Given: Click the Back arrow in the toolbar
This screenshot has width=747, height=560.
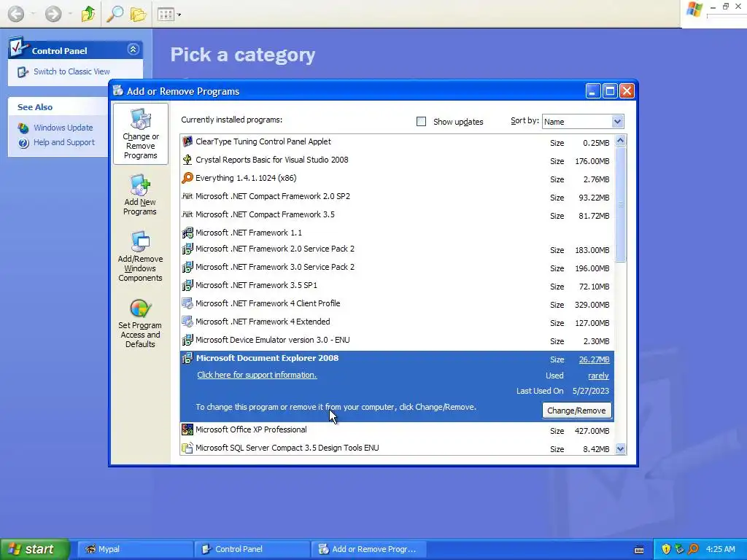Looking at the screenshot, I should pyautogui.click(x=16, y=14).
